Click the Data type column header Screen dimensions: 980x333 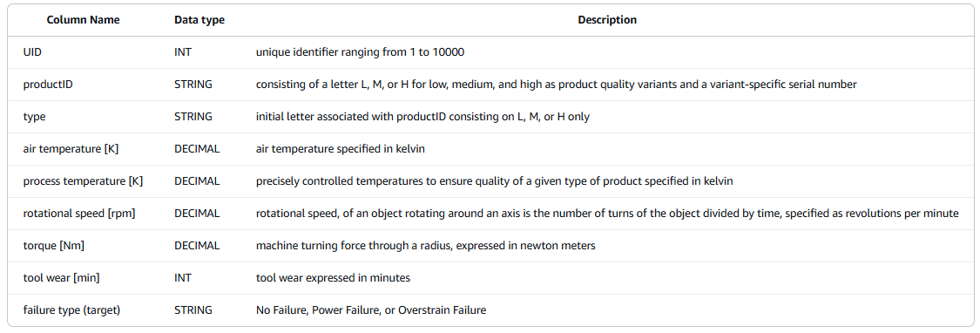(x=199, y=20)
